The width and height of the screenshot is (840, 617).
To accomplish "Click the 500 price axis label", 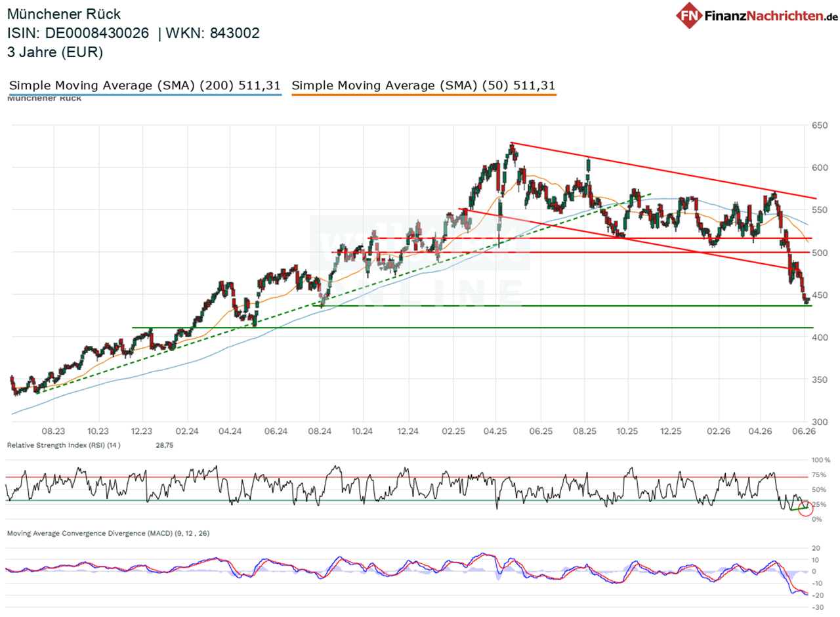I will (818, 252).
